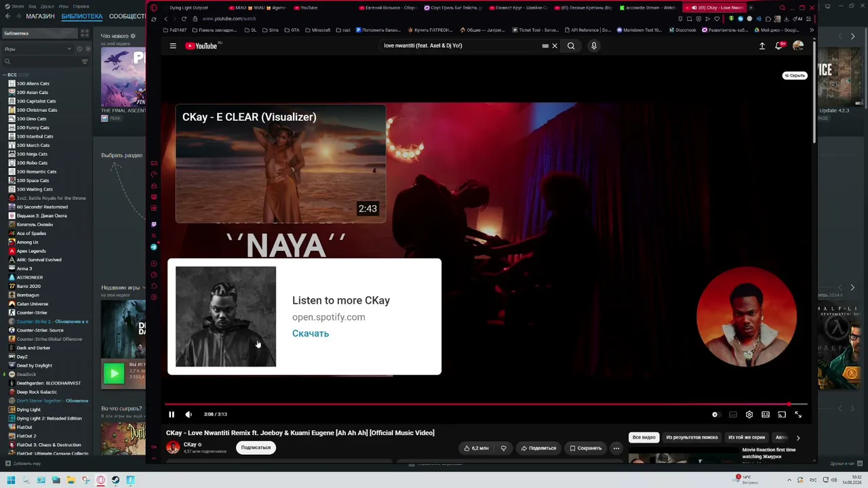
Task: Expand the Игры filter dropdown in Steam
Action: [38, 49]
